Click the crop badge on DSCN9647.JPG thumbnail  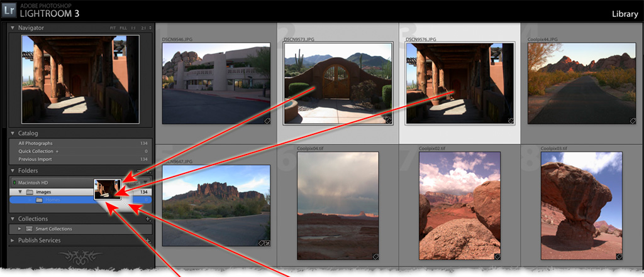[267, 243]
